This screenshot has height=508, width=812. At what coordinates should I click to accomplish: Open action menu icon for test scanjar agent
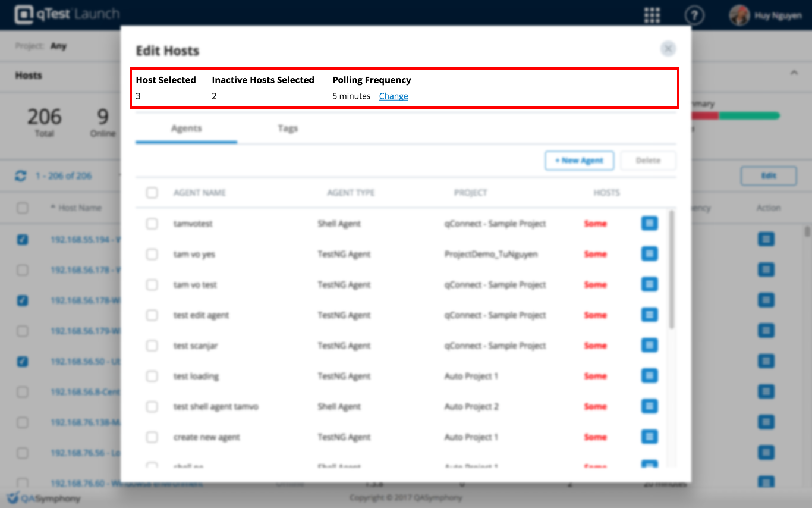click(649, 346)
